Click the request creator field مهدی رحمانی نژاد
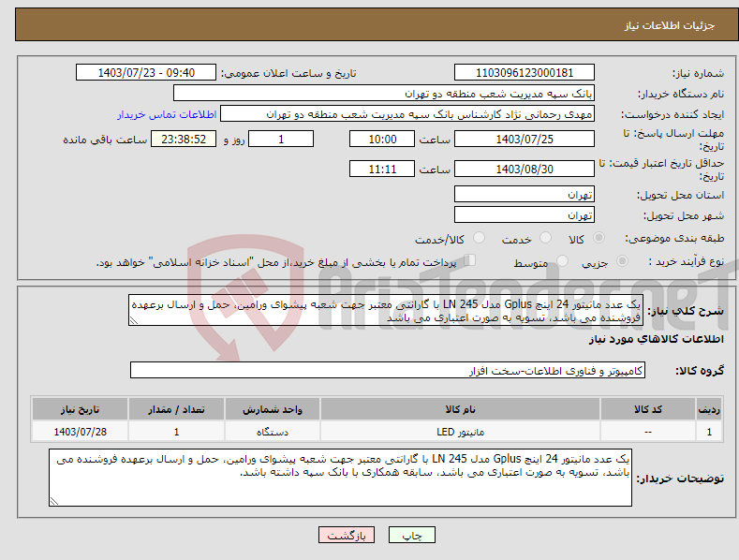The width and height of the screenshot is (739, 560). [x=407, y=114]
